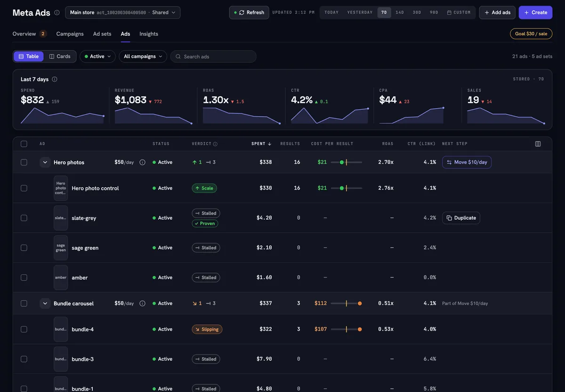The height and width of the screenshot is (392, 565).
Task: Click the info icon in Hero photos row
Action: coord(143,162)
